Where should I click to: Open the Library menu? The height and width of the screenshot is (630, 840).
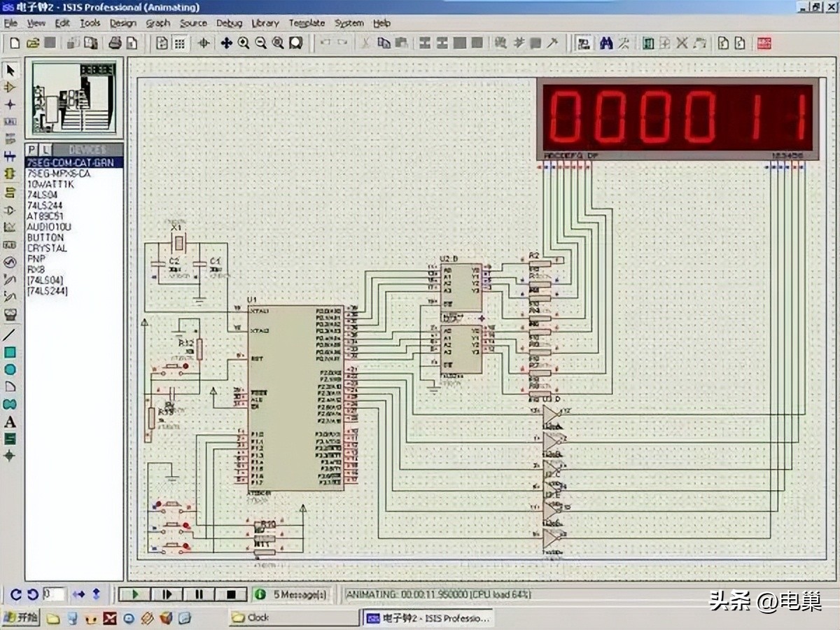pos(265,23)
